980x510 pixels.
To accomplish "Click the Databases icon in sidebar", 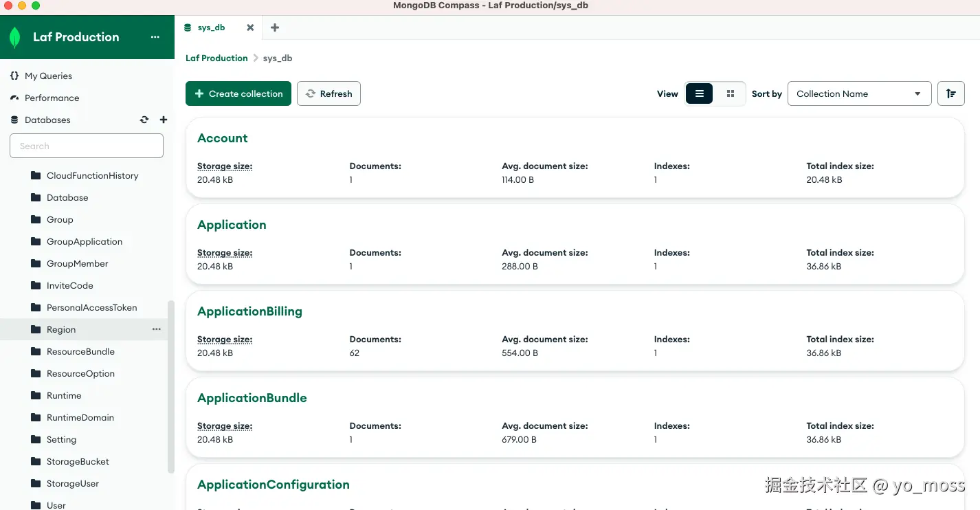I will 14,120.
